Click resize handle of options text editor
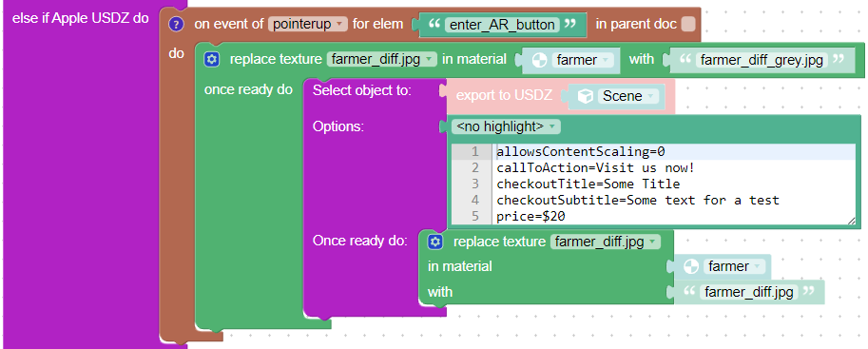 click(x=851, y=221)
